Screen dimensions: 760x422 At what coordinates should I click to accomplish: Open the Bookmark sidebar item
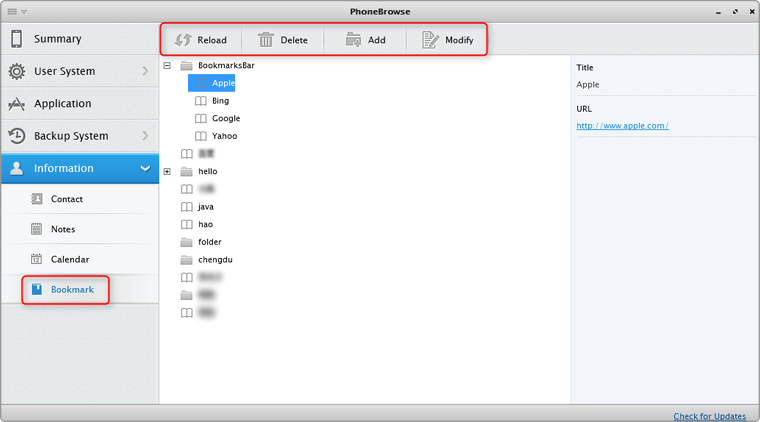(71, 290)
